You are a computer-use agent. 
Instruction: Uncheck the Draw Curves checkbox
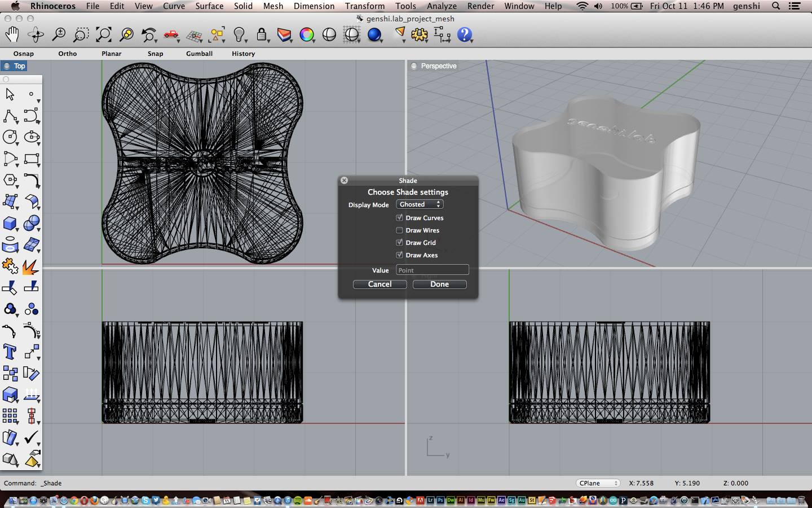click(399, 218)
